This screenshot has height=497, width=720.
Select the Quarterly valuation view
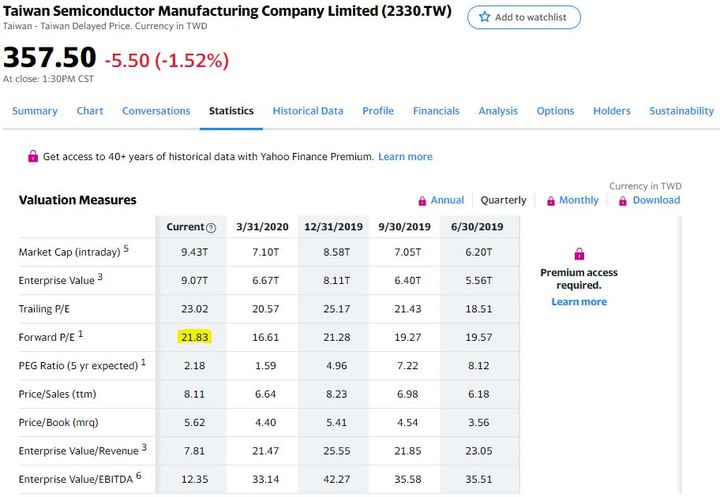click(x=503, y=200)
